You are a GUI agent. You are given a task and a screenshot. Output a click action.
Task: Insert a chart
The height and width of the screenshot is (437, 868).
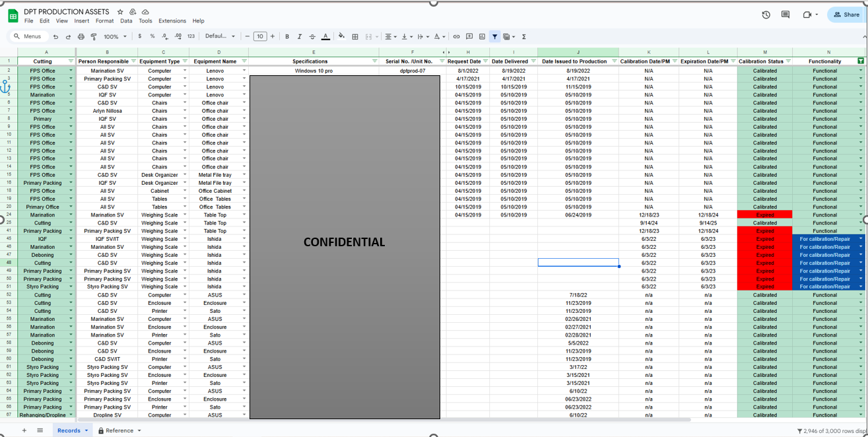click(x=482, y=37)
